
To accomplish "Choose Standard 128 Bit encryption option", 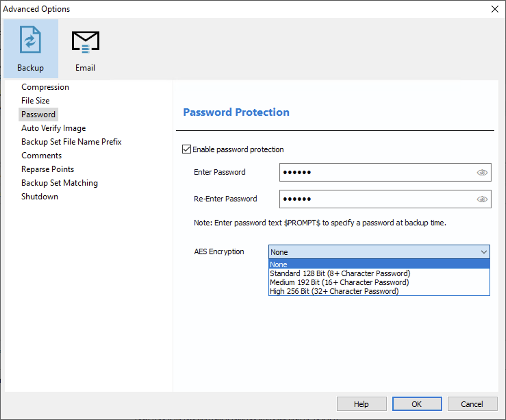I will [379, 273].
